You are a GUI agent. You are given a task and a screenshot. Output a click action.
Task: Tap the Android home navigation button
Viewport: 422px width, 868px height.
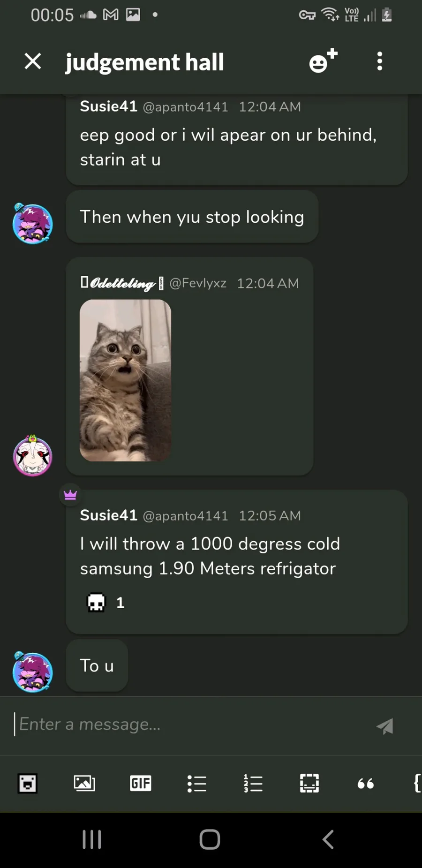[210, 839]
